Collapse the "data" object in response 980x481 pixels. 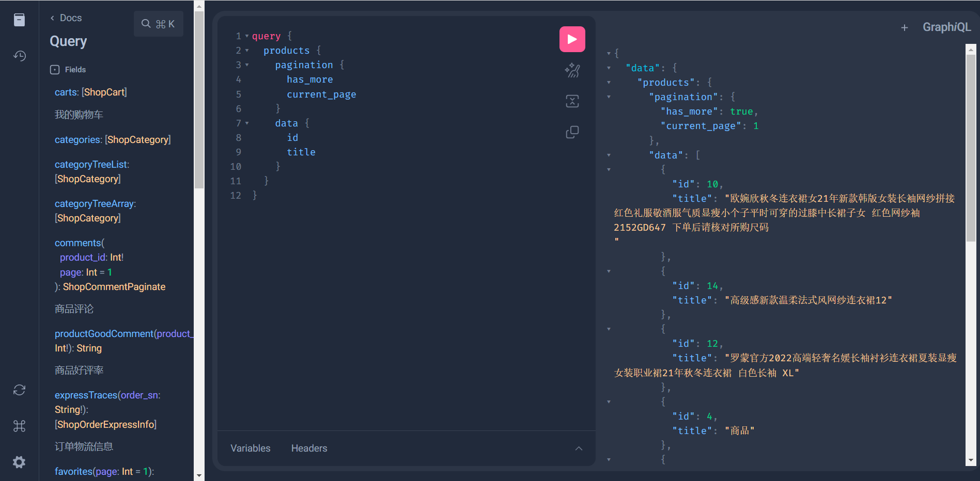[609, 68]
